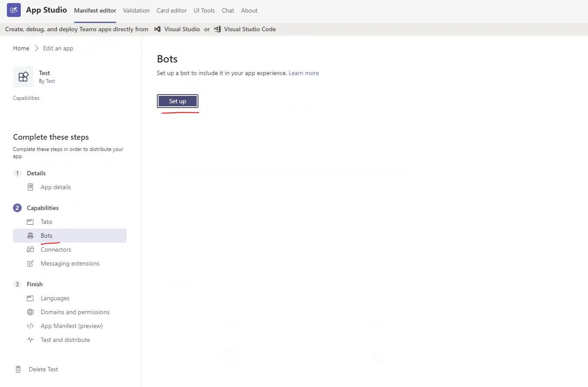Screen dimensions: 588x387
Task: Open the Manifest editor tab
Action: (95, 10)
